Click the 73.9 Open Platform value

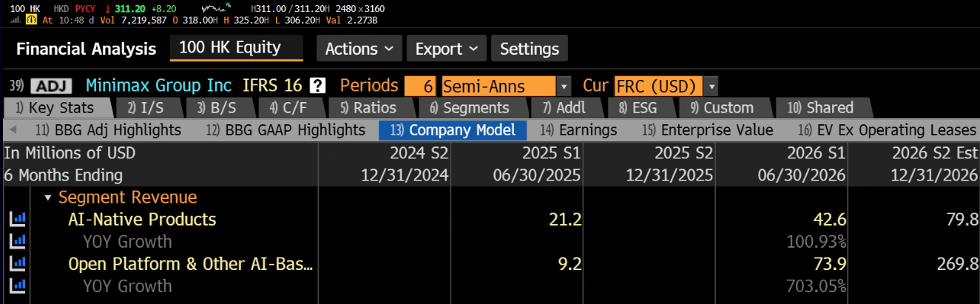point(830,264)
